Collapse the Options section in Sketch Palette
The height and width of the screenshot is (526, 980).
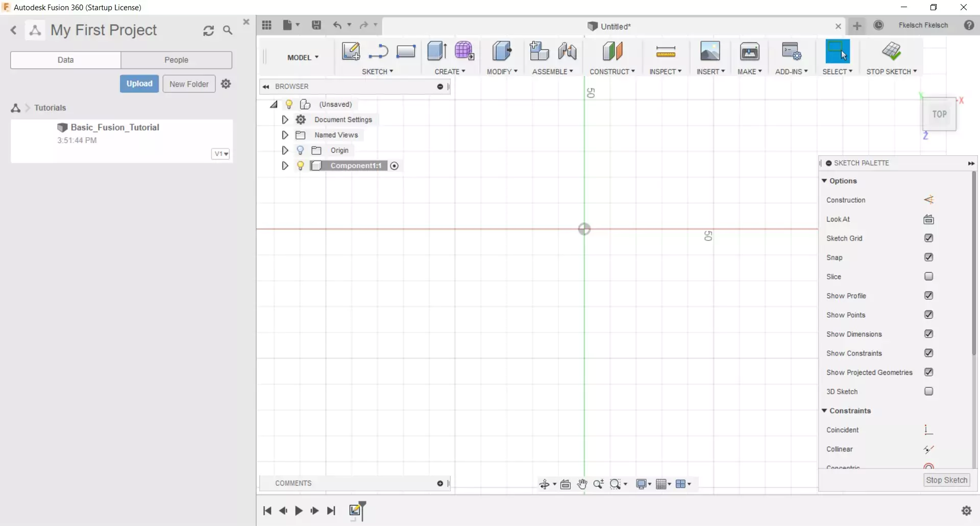click(824, 181)
